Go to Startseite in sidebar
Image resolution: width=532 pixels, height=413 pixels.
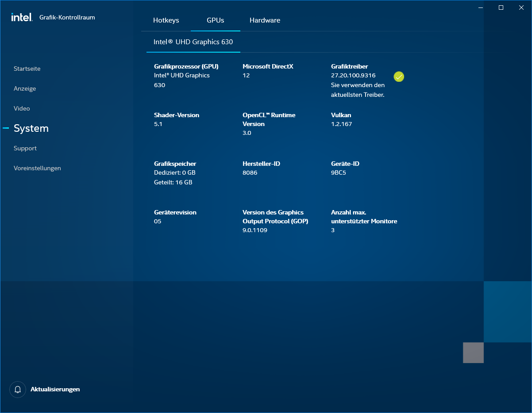27,69
